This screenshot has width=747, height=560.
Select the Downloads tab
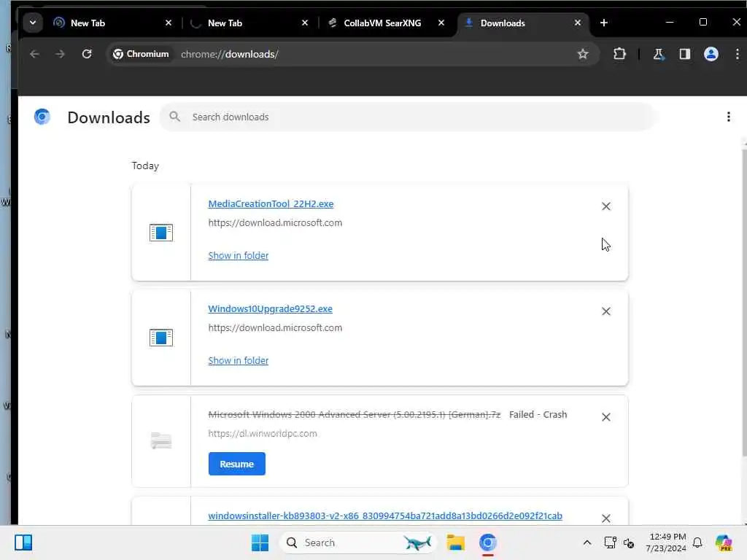[523, 23]
